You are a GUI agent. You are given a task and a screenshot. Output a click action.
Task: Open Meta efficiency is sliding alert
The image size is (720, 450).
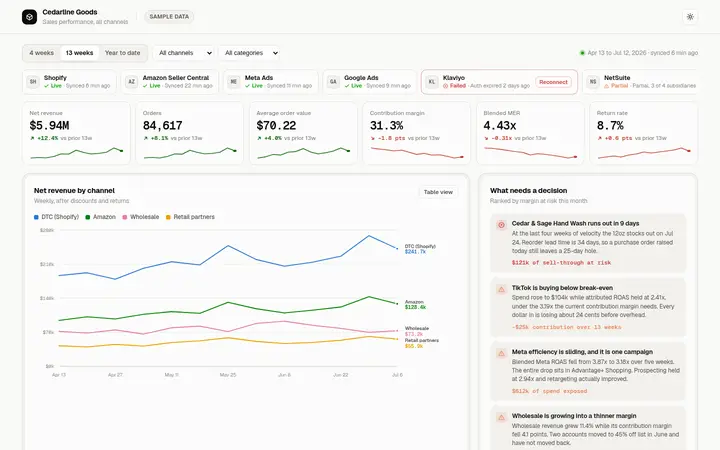pyautogui.click(x=588, y=371)
